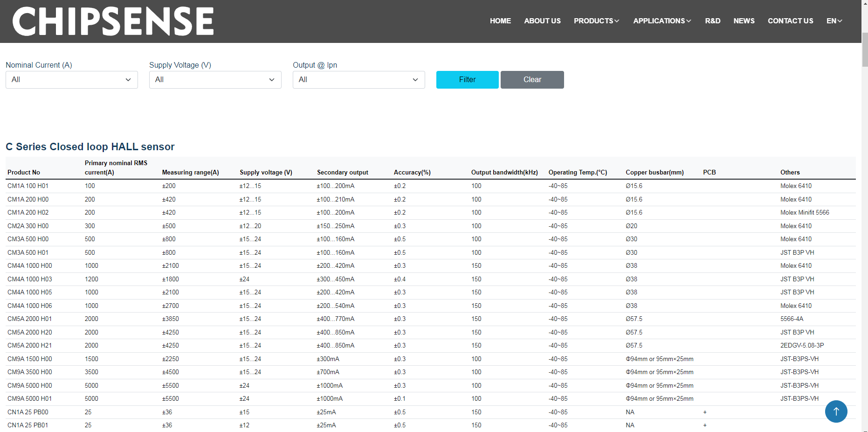Select product CM9A 5000 H01

(x=30, y=398)
